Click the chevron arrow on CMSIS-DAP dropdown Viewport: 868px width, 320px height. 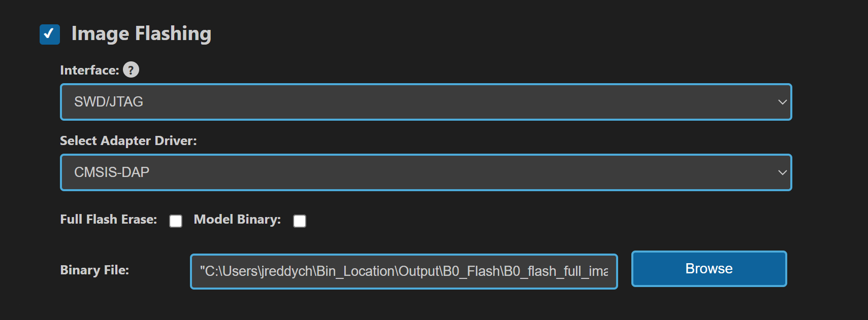pos(782,172)
